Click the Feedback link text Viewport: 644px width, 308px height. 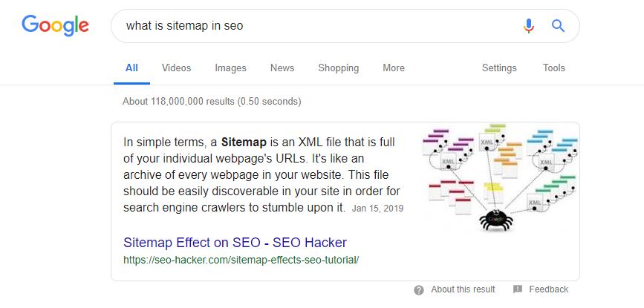[x=549, y=289]
